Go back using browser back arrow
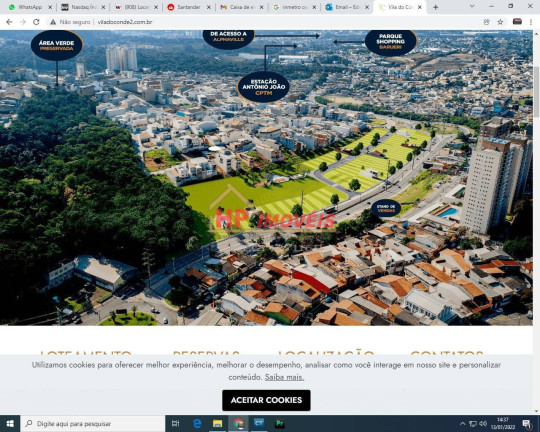The image size is (540, 432). [x=9, y=22]
